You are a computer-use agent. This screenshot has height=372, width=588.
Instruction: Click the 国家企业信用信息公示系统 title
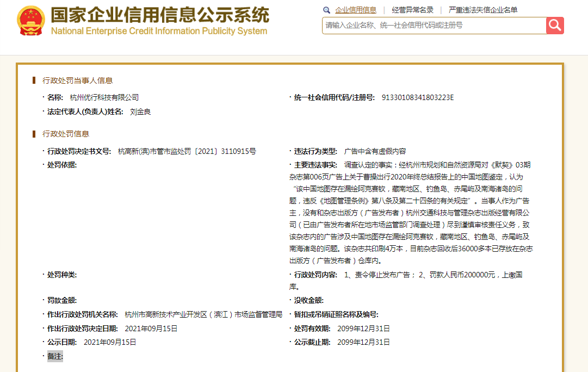pyautogui.click(x=160, y=15)
